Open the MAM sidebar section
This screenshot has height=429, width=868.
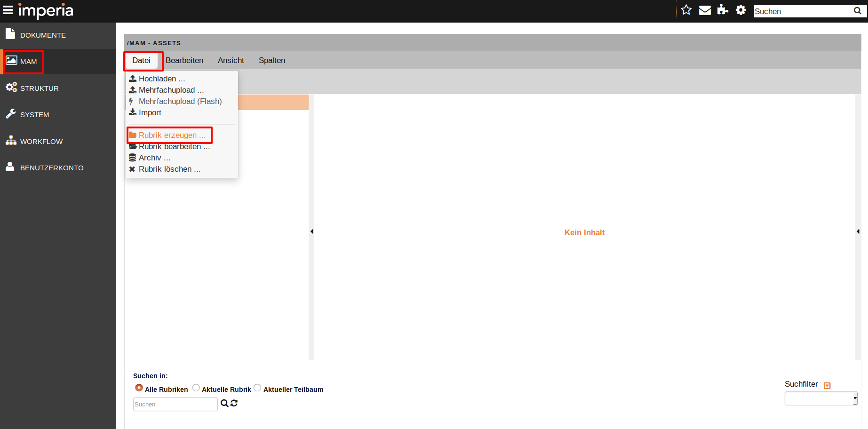(x=58, y=62)
